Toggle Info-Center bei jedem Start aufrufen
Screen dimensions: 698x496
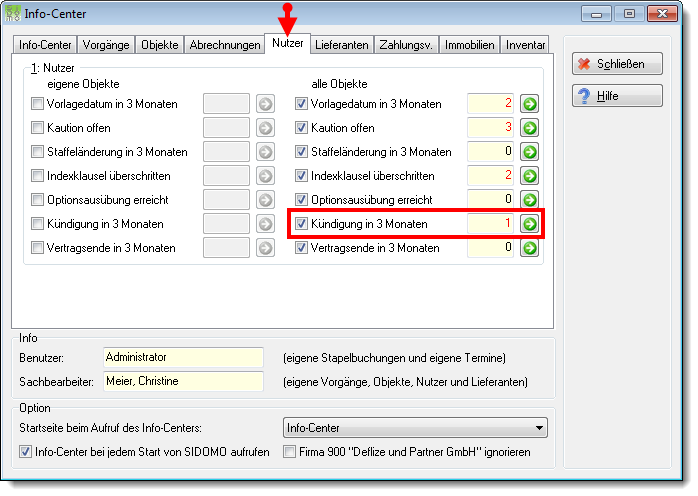tap(25, 452)
